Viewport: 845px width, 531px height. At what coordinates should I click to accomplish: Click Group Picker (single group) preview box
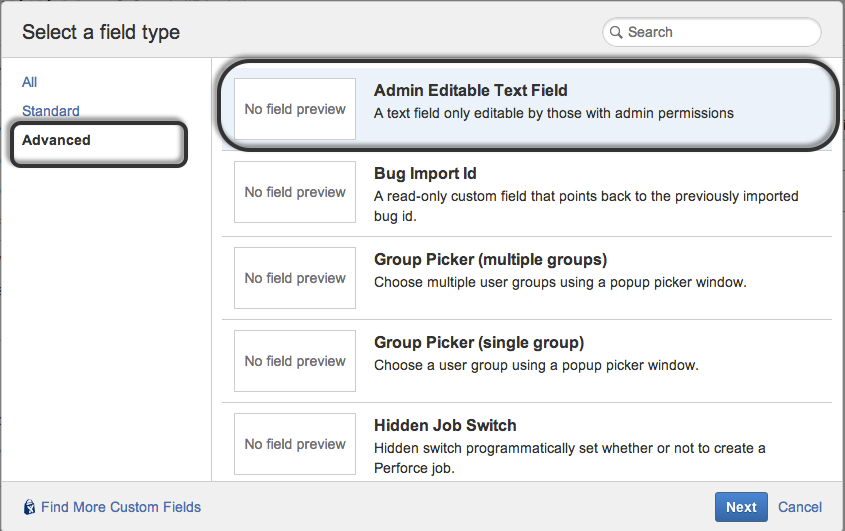coord(295,361)
